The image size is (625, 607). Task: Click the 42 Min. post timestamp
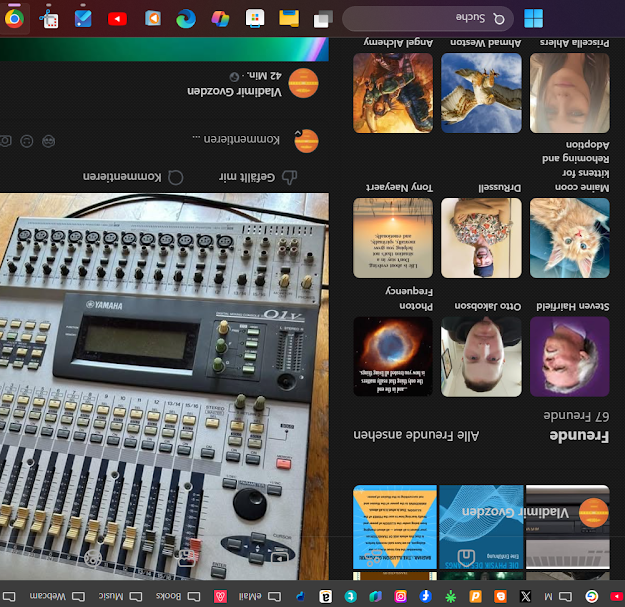pyautogui.click(x=266, y=75)
